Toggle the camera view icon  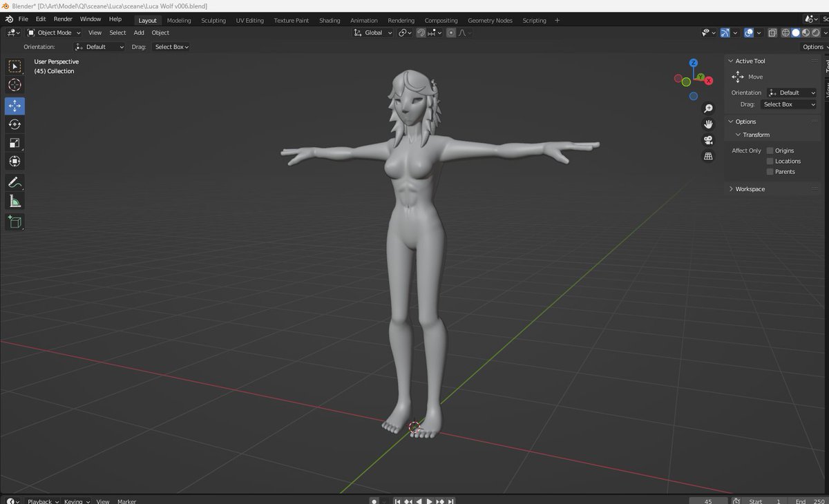(708, 140)
